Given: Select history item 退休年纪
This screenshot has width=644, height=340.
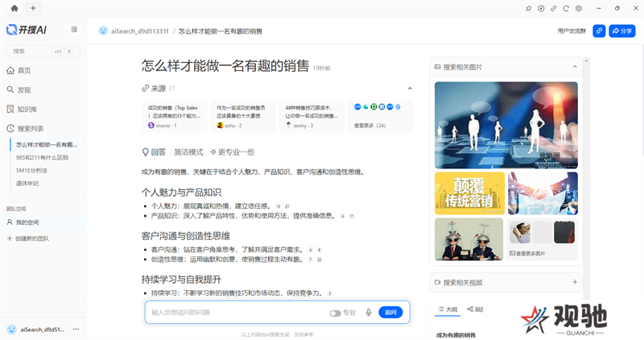Looking at the screenshot, I should (27, 184).
